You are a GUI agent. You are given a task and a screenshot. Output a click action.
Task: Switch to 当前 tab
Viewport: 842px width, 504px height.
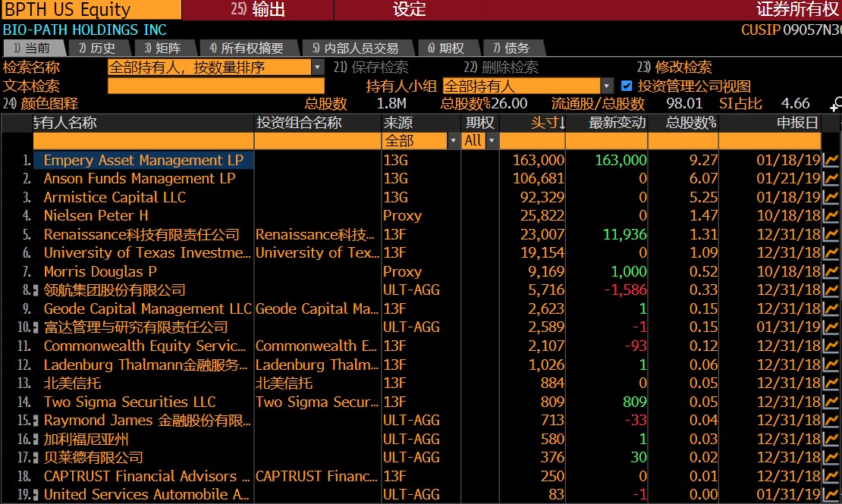[33, 49]
